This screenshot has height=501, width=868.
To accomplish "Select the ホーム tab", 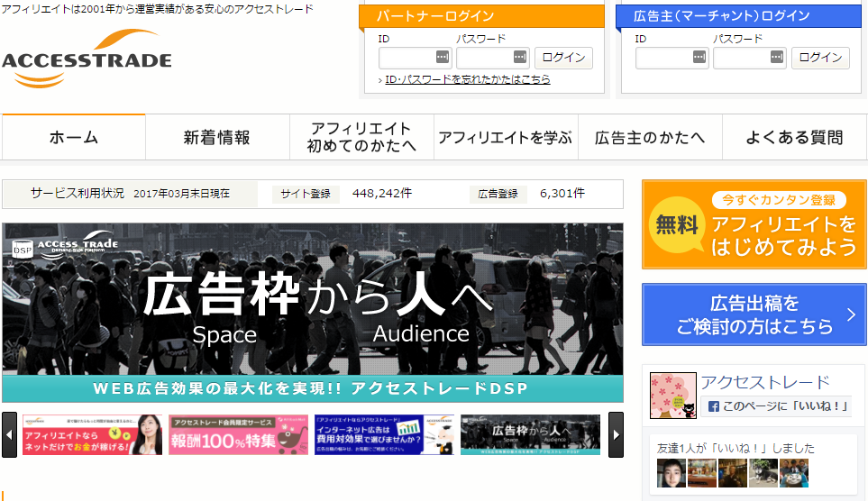I will 74,137.
